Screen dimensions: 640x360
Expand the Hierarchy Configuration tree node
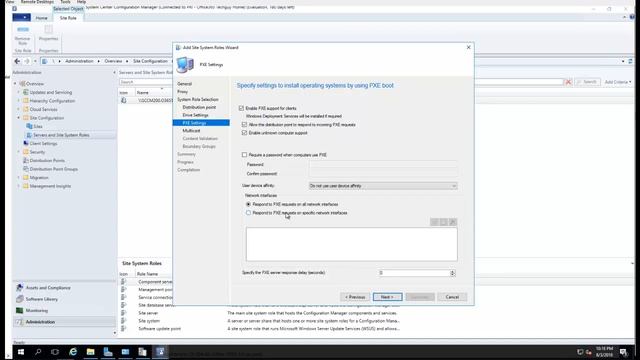click(19, 101)
